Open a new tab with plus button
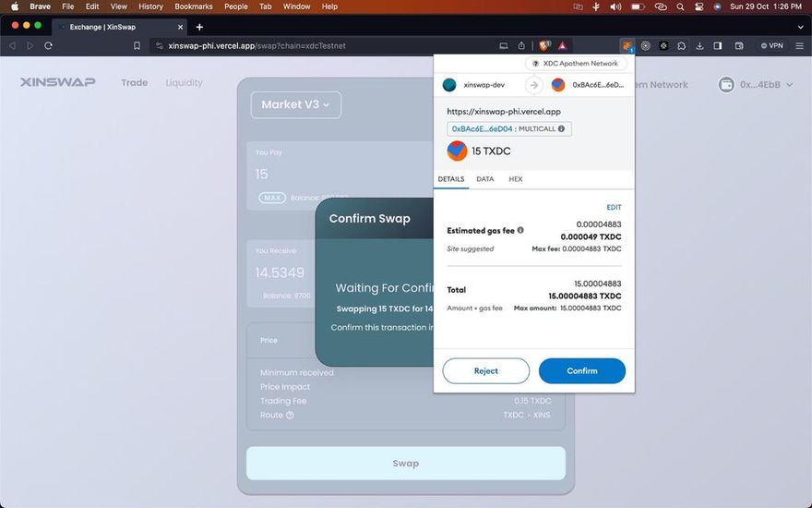812x508 pixels. click(x=199, y=27)
